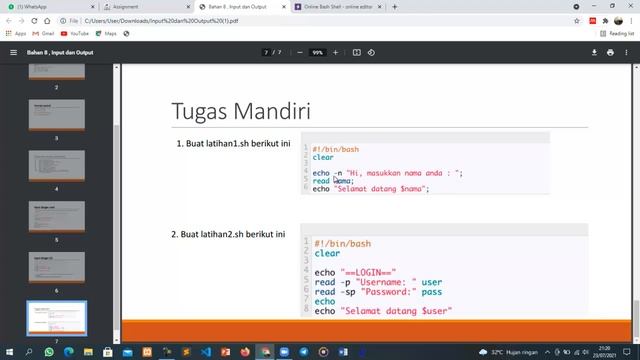640x360 pixels.
Task: Open the Reading list
Action: [617, 34]
